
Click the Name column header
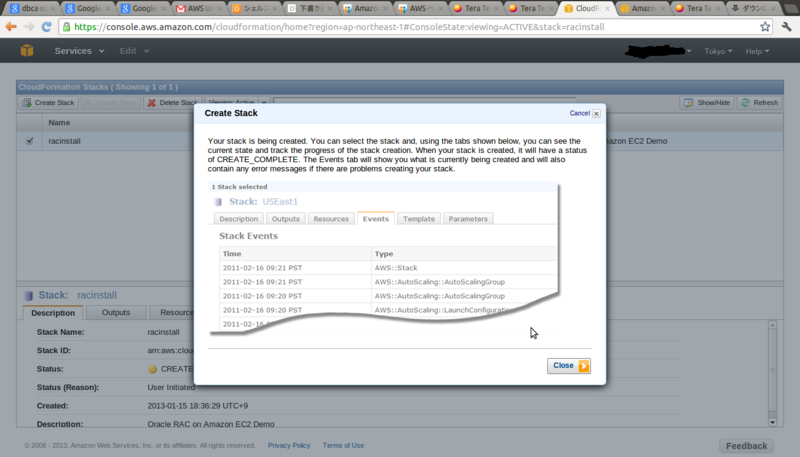tap(59, 122)
